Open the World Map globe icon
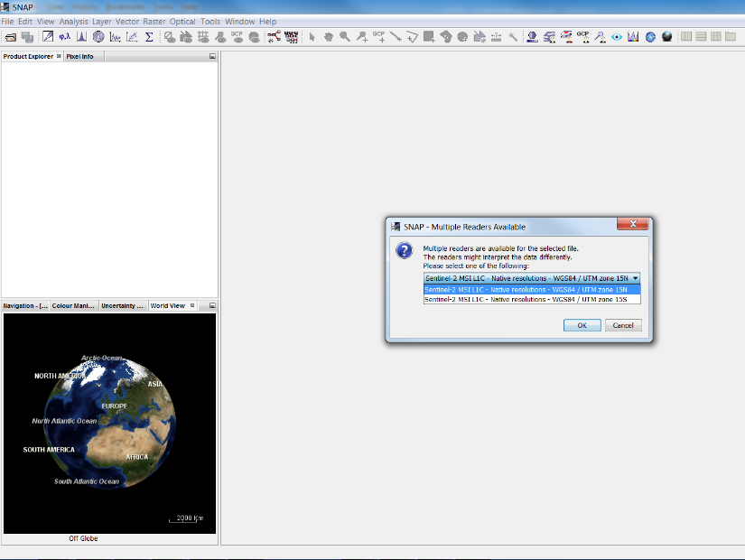 click(650, 37)
